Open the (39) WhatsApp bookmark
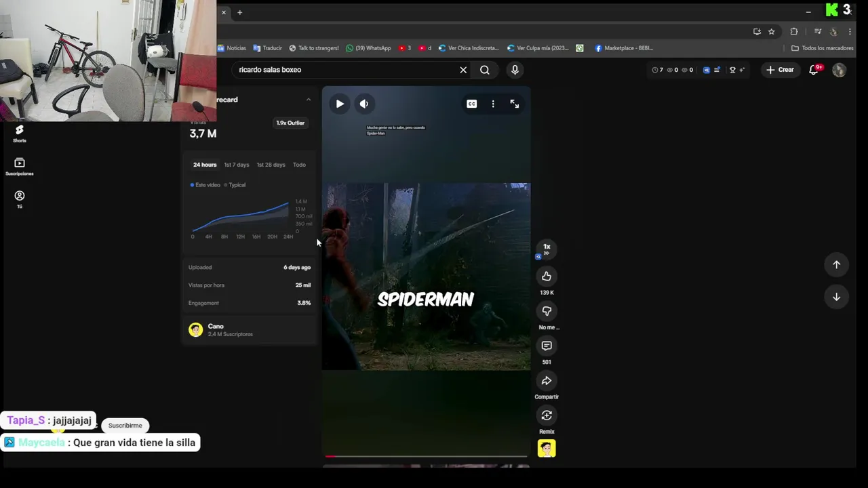The height and width of the screenshot is (488, 868). coord(368,48)
